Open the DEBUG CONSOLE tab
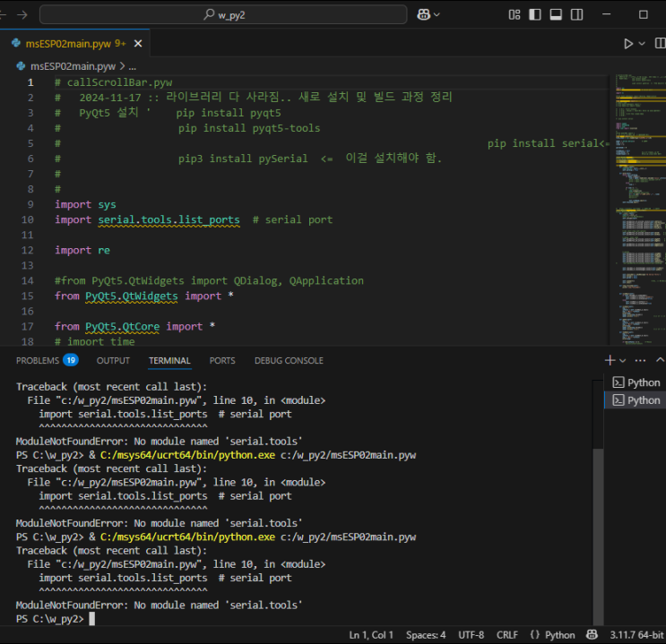 tap(289, 360)
